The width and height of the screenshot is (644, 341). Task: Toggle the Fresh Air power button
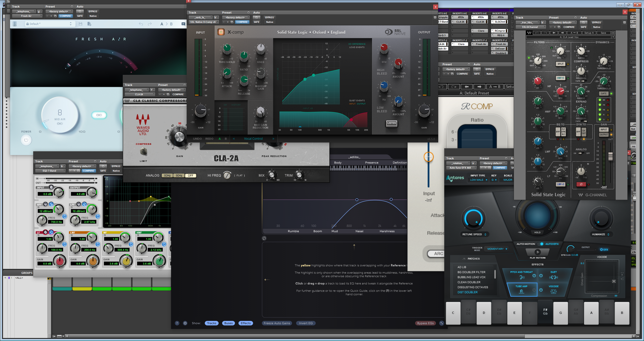coord(26,140)
